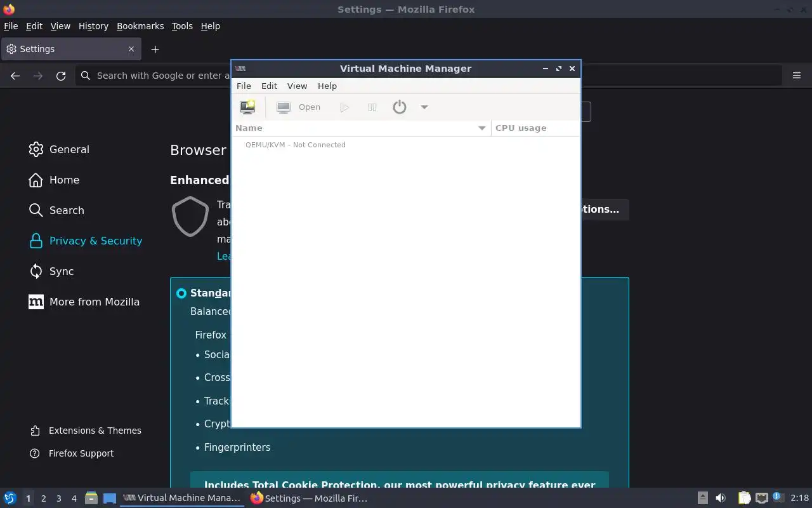812x508 pixels.
Task: Open Firefox Help menu in menu bar
Action: (210, 26)
